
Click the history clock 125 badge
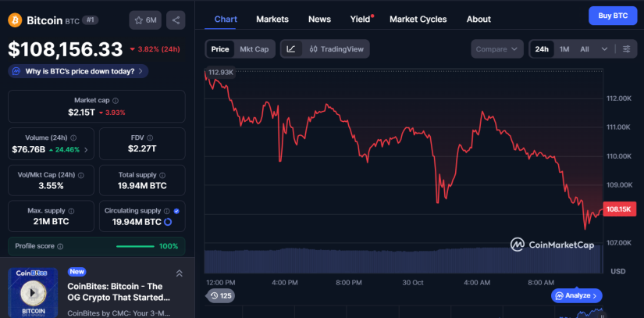(221, 296)
